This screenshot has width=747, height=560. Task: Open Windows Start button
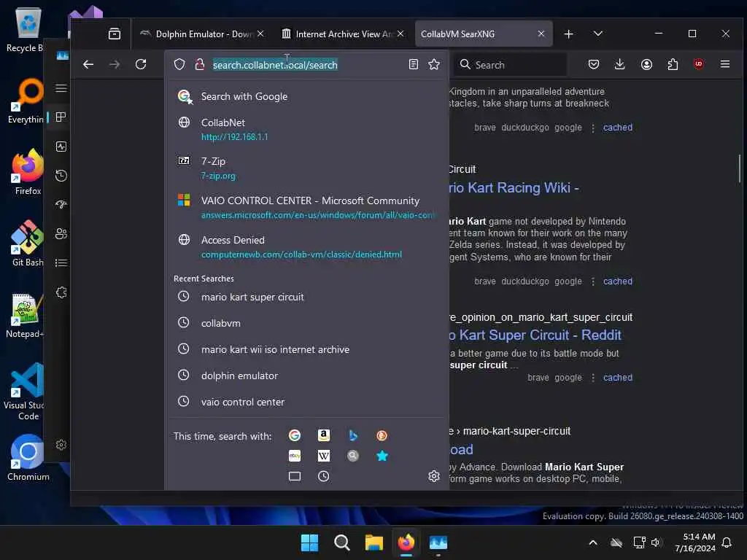309,542
